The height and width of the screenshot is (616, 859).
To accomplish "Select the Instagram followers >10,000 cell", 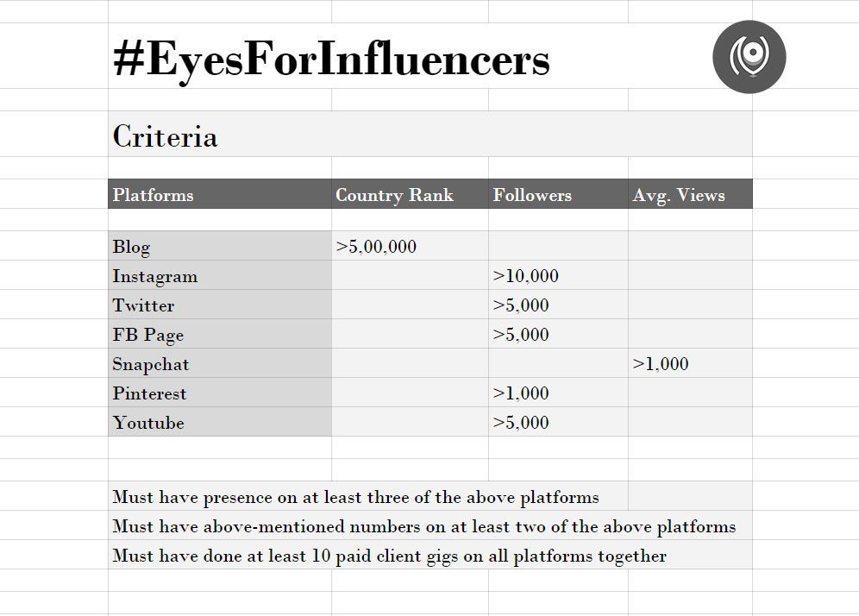I will pos(558,275).
